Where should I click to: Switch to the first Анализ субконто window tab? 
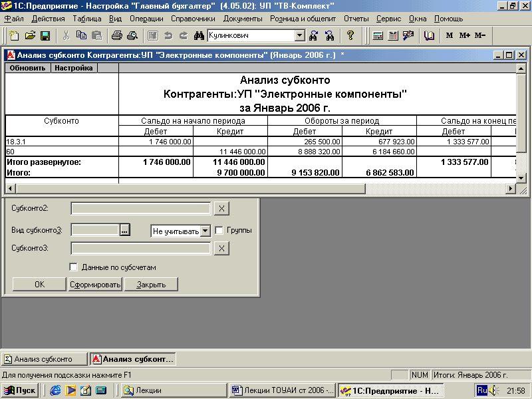(44, 359)
